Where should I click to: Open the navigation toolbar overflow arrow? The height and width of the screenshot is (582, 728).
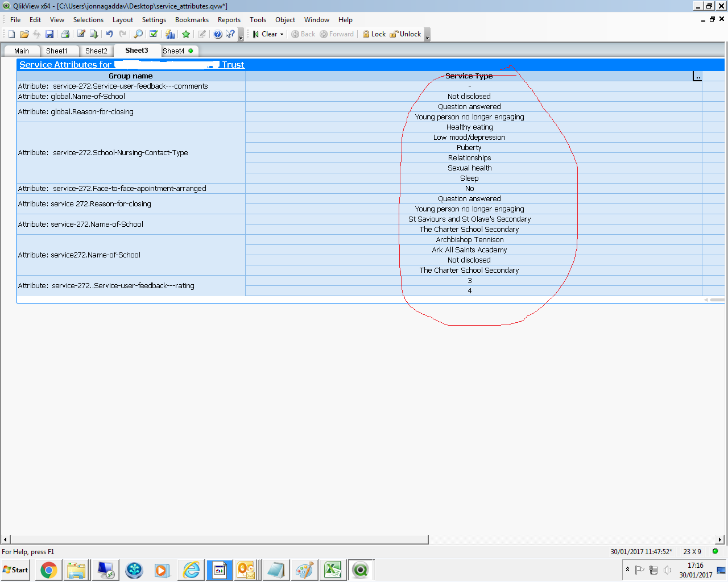427,35
